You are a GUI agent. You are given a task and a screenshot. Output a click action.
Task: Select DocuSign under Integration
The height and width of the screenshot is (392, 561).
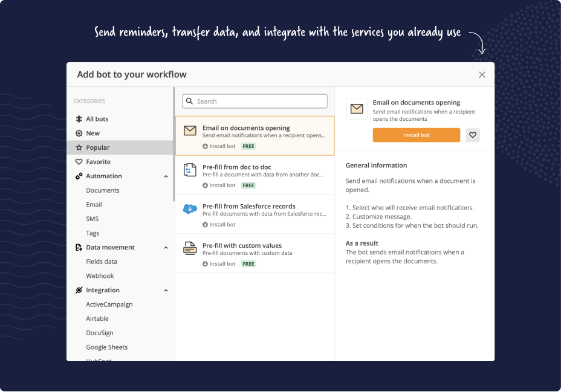click(99, 333)
